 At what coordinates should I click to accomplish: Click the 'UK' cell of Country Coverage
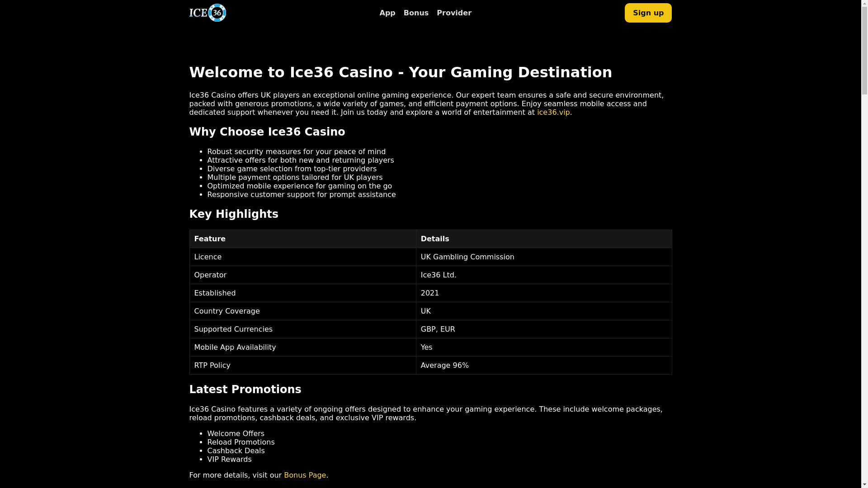pyautogui.click(x=544, y=311)
